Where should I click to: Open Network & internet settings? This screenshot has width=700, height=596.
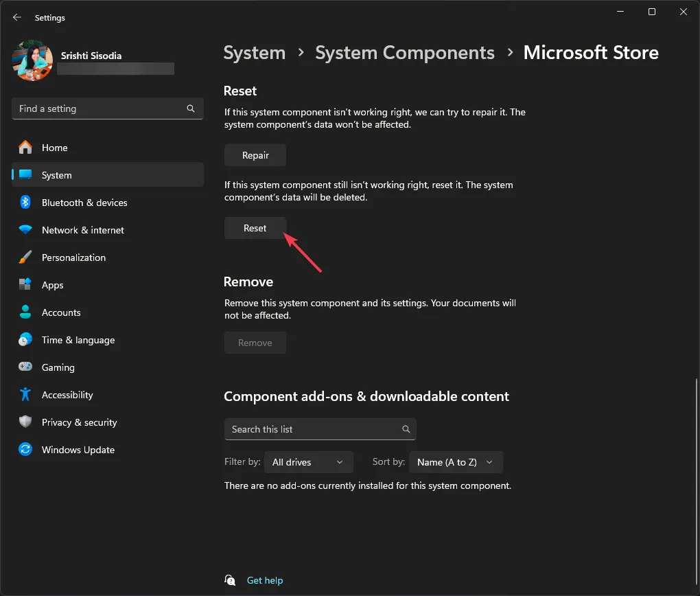108,230
